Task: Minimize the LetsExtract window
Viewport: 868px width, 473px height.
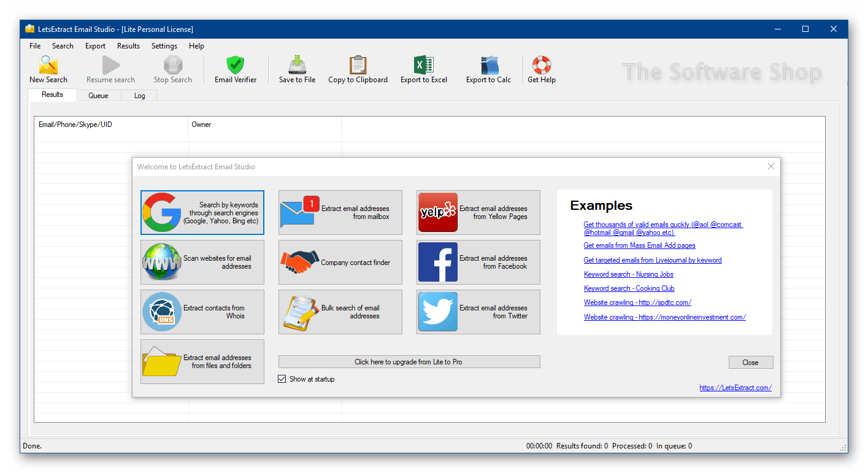Action: tap(777, 29)
